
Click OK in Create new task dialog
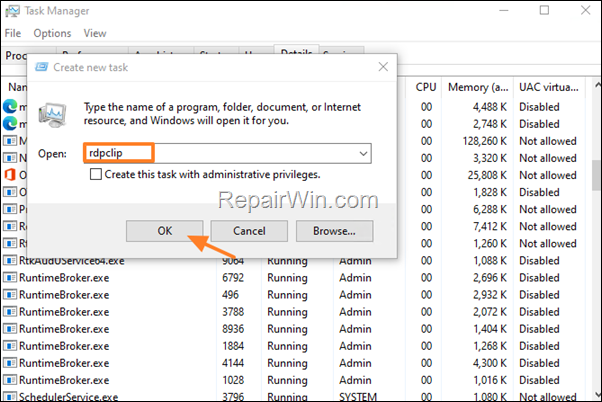[x=164, y=231]
